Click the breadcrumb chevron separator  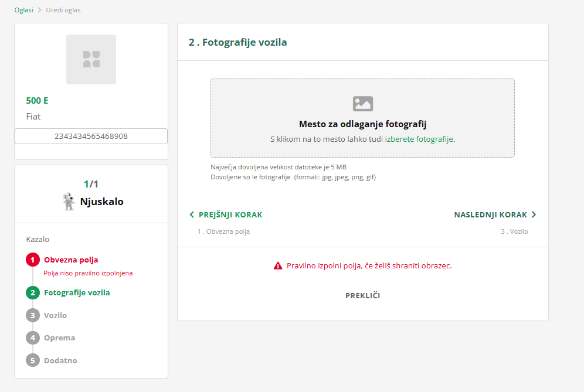point(39,10)
